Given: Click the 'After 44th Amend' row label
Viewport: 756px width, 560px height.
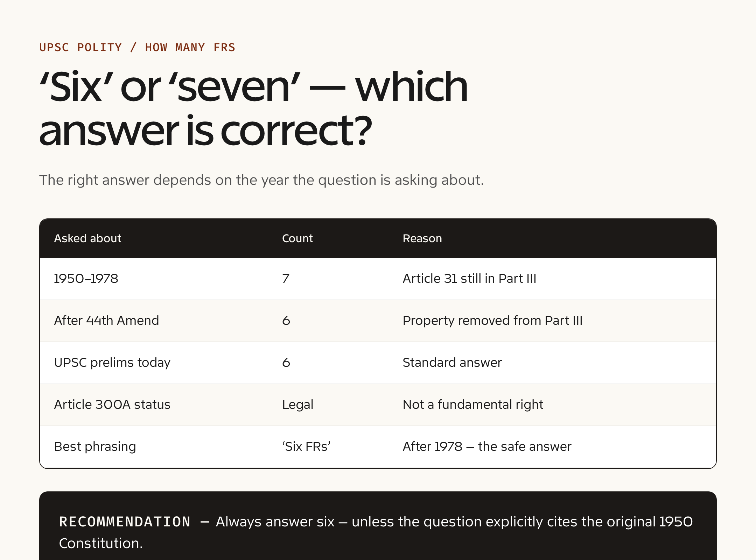Looking at the screenshot, I should pyautogui.click(x=106, y=321).
